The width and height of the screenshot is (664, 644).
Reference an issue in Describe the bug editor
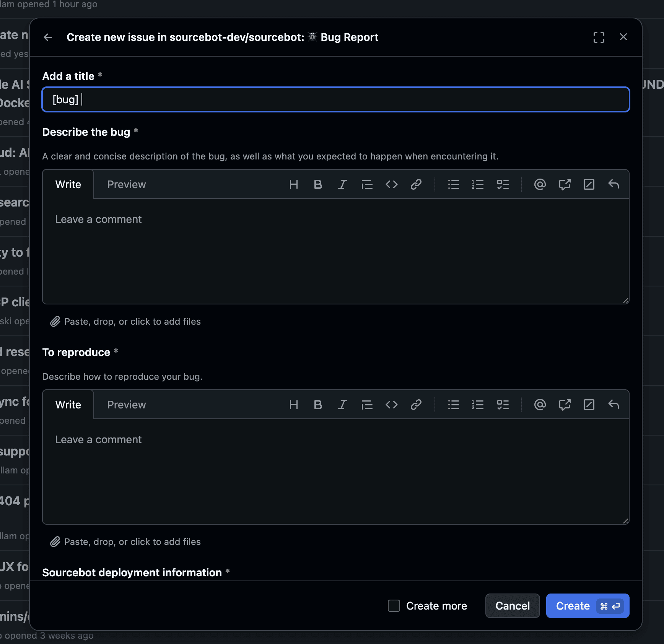pos(565,184)
